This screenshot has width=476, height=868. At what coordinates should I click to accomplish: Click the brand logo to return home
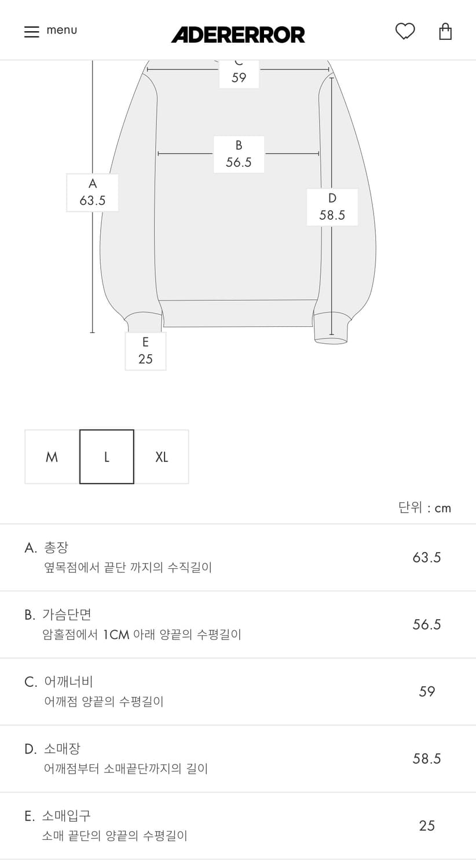(x=238, y=35)
